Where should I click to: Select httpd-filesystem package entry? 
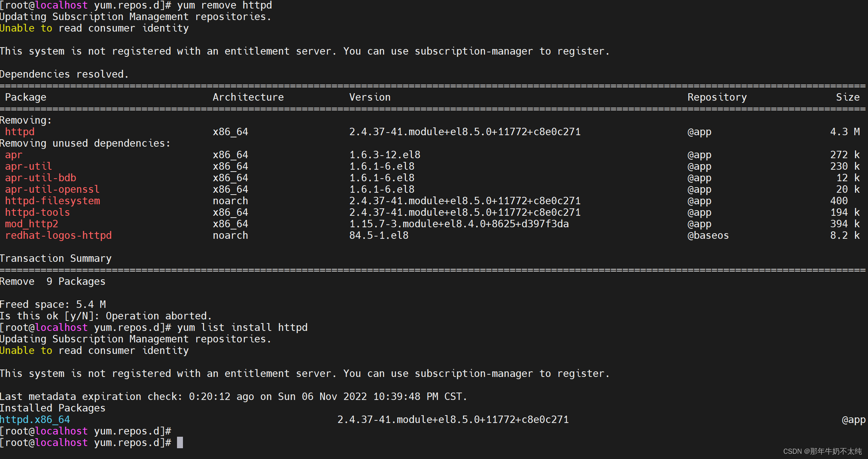coord(52,201)
